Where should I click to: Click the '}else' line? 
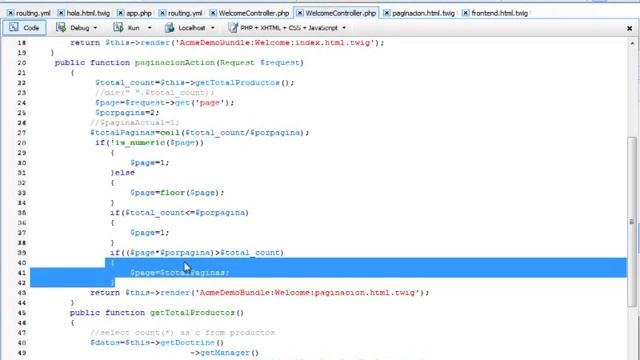coord(122,173)
